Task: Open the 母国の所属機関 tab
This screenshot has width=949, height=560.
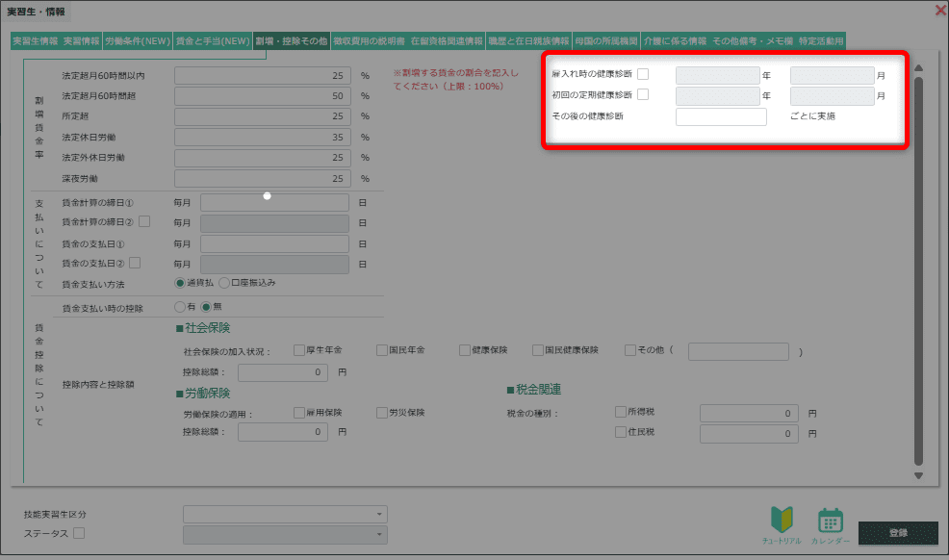Action: pos(605,41)
